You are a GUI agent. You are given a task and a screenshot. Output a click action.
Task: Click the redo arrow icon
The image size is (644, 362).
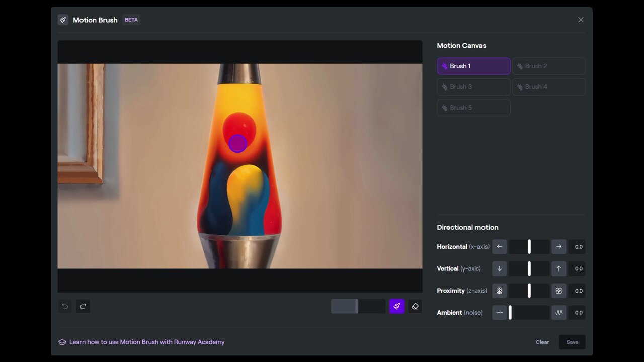(x=83, y=306)
